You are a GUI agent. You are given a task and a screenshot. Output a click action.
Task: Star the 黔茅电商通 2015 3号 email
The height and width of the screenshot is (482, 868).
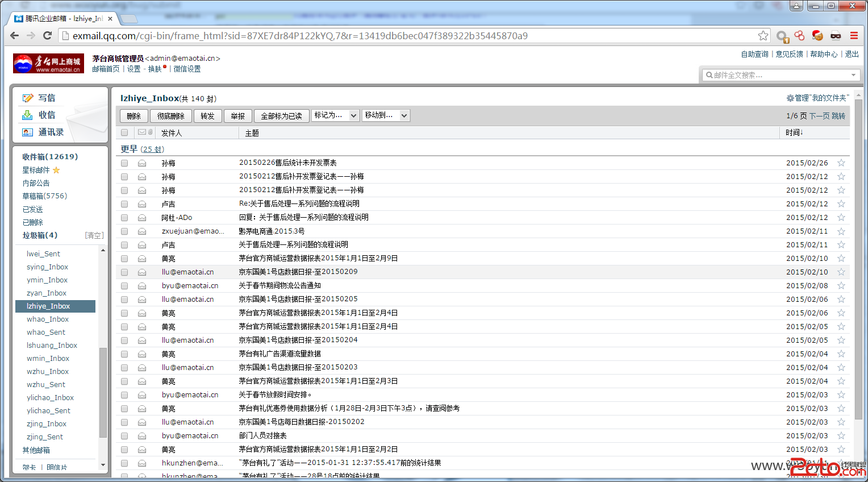pos(841,231)
